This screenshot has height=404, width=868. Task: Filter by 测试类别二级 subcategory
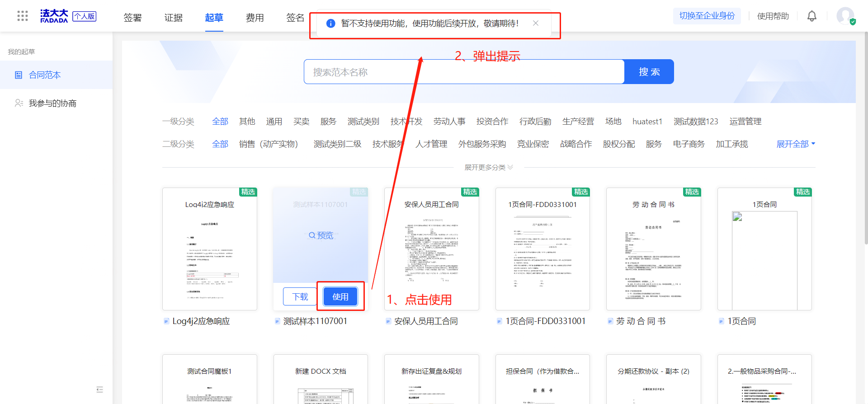click(338, 144)
